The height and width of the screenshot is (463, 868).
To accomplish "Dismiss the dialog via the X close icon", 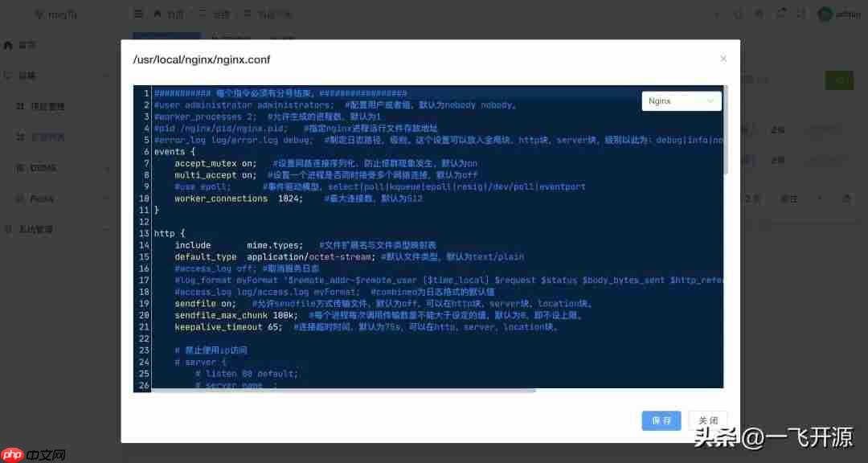I will pyautogui.click(x=723, y=59).
